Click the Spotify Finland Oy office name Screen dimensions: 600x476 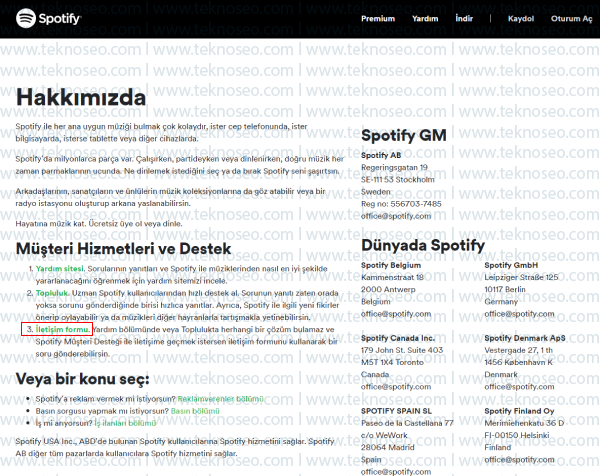click(519, 411)
